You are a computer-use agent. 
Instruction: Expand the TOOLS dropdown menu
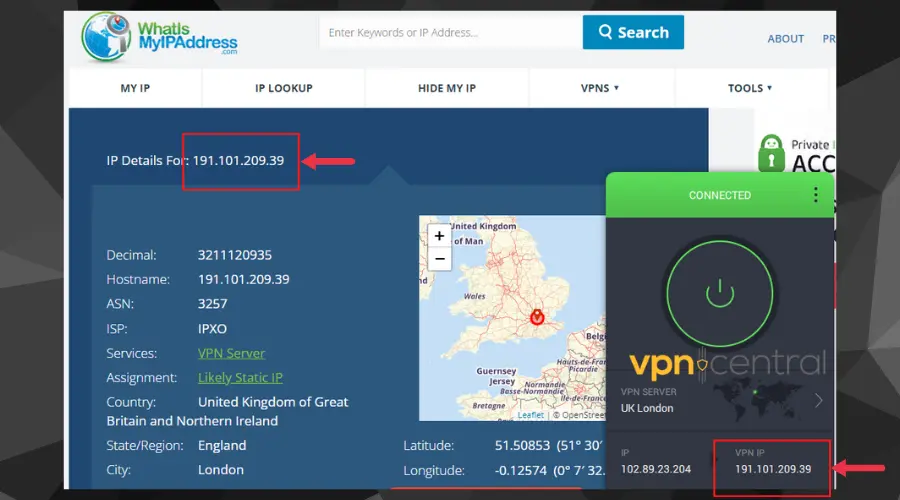[750, 88]
